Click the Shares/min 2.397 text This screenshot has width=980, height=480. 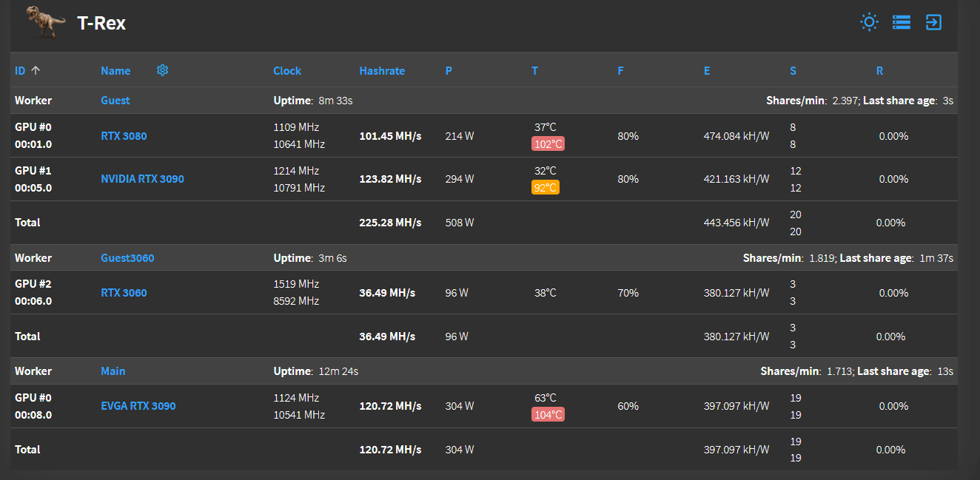pyautogui.click(x=813, y=101)
